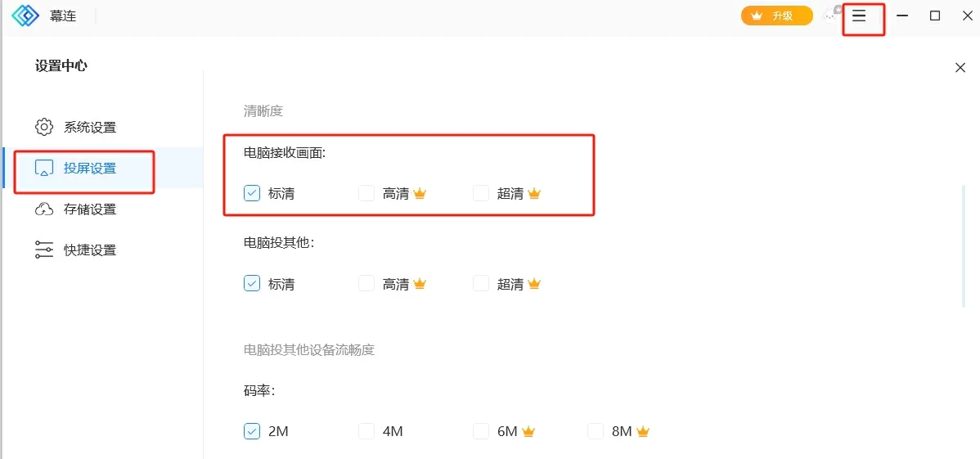The width and height of the screenshot is (980, 459).
Task: Click the avatar icon beside 升级
Action: tap(833, 15)
